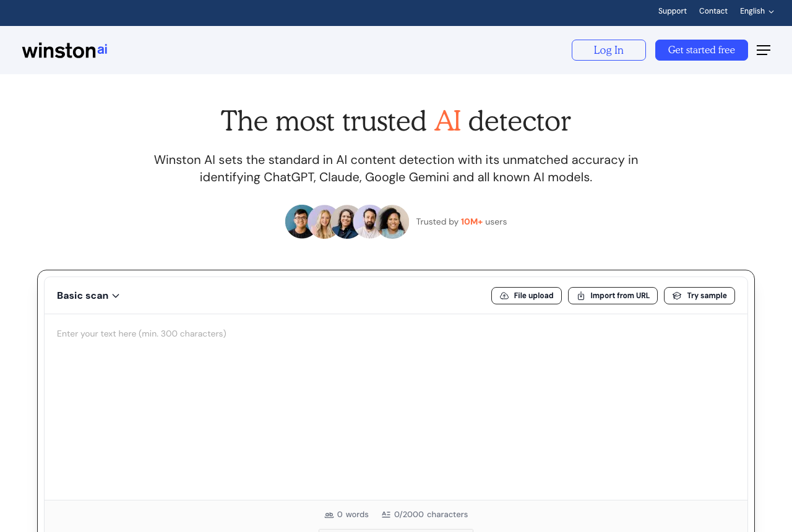Expand the English language dropdown
The image size is (792, 532).
coord(757,11)
